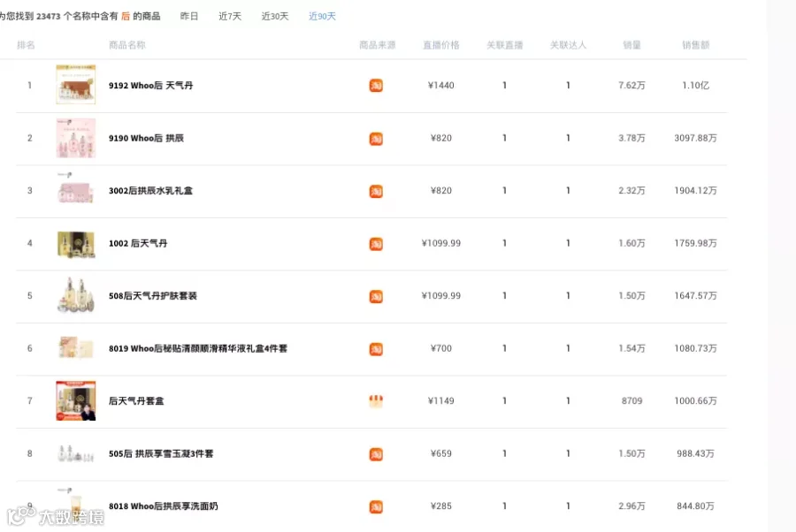Click shop source icon for 后天气丹套盒

376,401
